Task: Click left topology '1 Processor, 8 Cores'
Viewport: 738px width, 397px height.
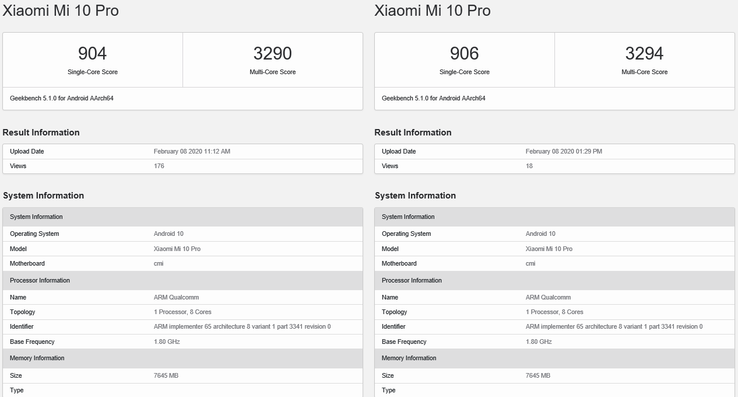Action: (182, 312)
